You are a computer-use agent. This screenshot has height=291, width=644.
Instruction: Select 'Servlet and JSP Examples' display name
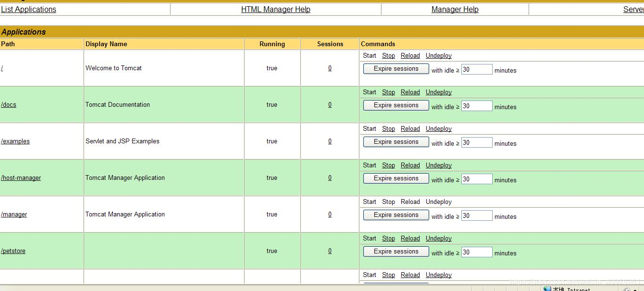click(123, 141)
